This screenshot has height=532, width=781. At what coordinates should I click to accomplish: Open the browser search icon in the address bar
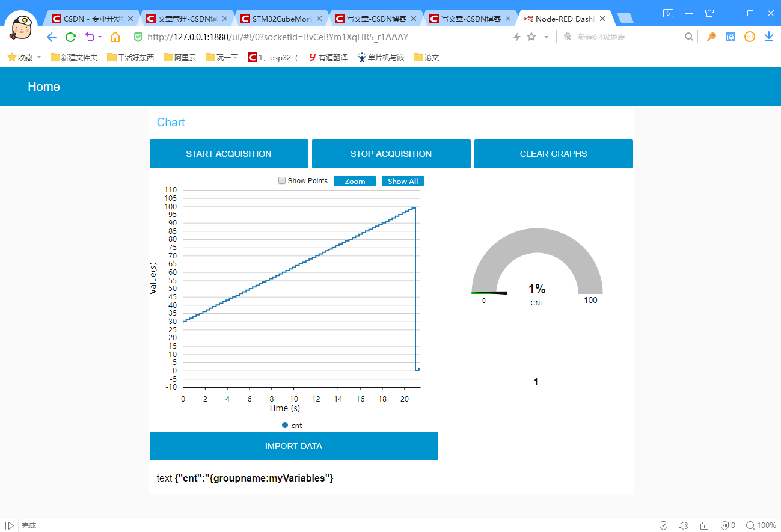[689, 37]
